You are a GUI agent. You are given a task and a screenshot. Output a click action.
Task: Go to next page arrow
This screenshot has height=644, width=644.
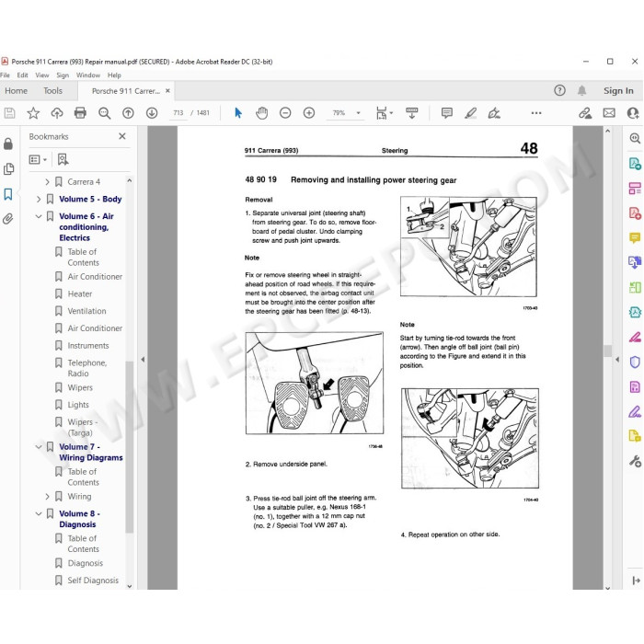click(152, 112)
